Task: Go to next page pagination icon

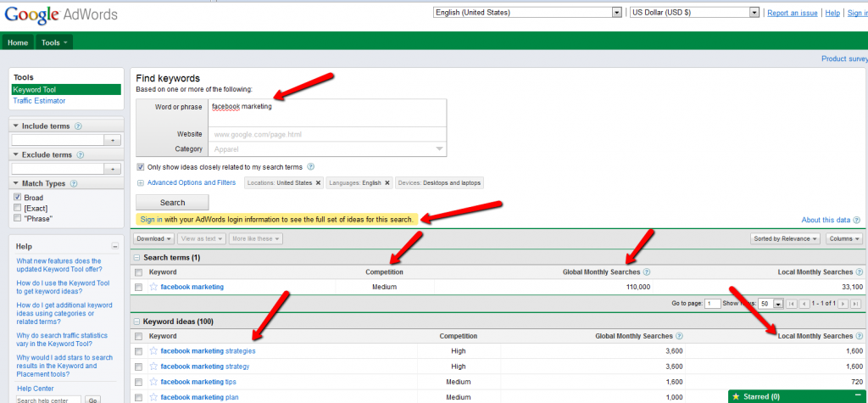Action: pos(843,304)
